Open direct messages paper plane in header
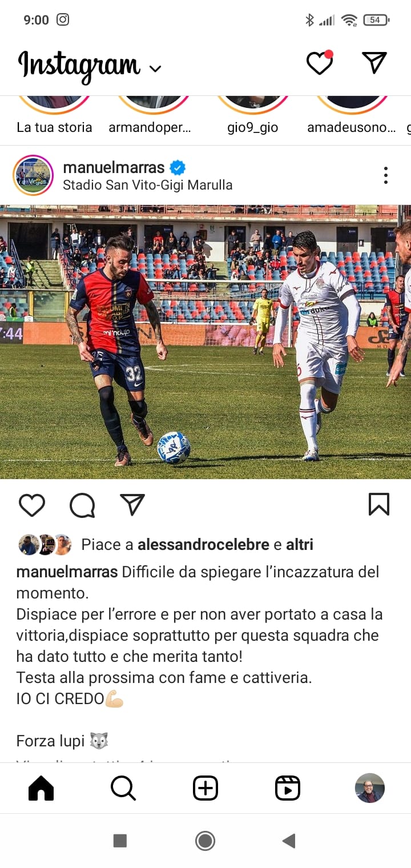 pos(374,62)
